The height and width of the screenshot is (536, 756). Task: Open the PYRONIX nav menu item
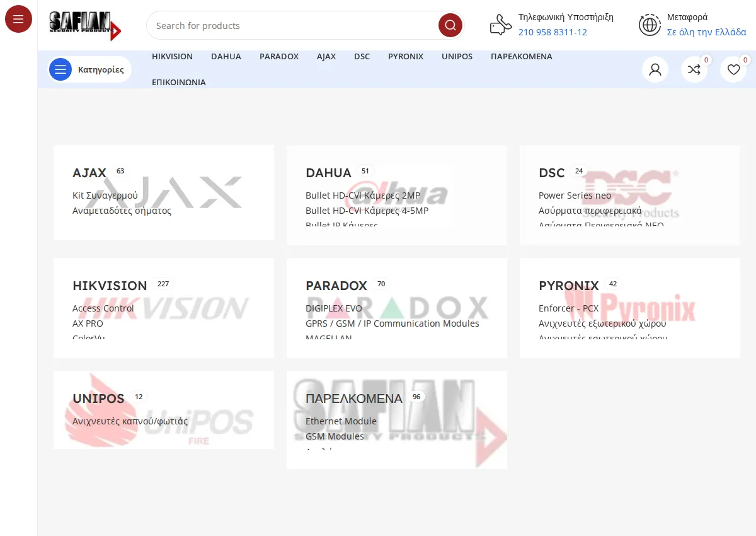tap(406, 56)
